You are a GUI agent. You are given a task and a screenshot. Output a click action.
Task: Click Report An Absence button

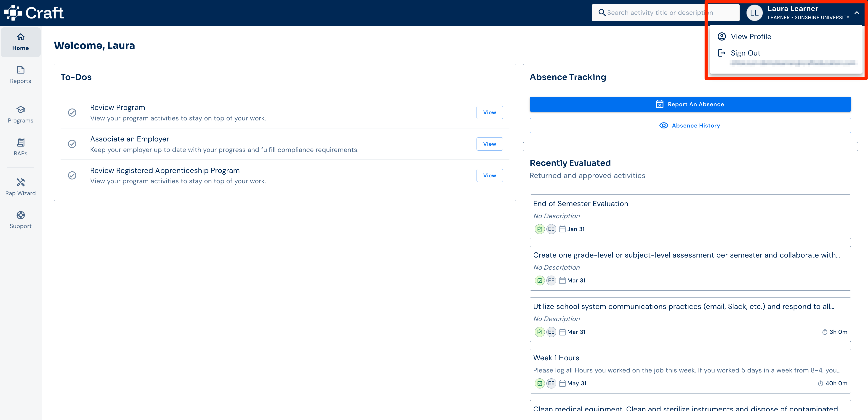point(690,104)
